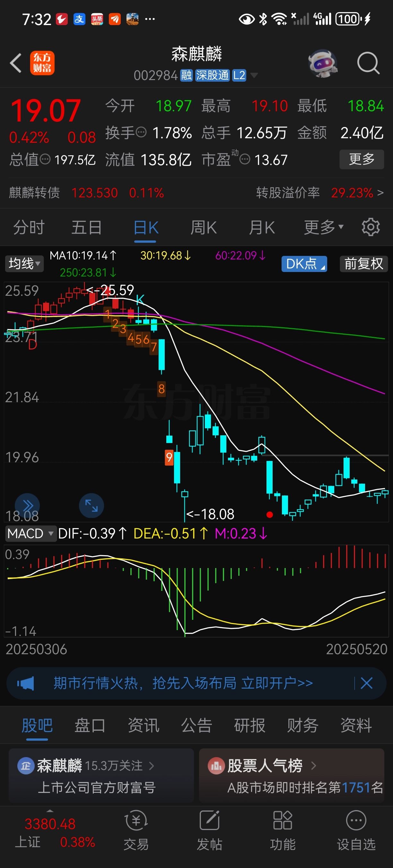
Task: Tap ranking number 1751
Action: pyautogui.click(x=356, y=787)
